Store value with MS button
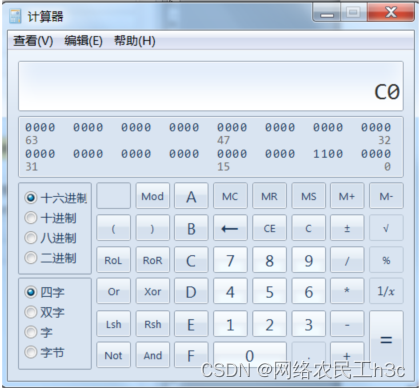 [x=308, y=196]
